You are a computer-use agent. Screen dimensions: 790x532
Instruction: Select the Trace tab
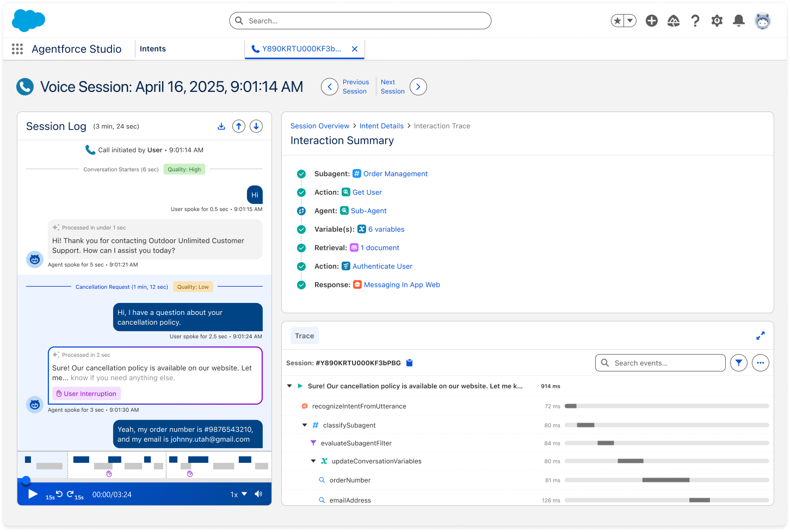305,336
